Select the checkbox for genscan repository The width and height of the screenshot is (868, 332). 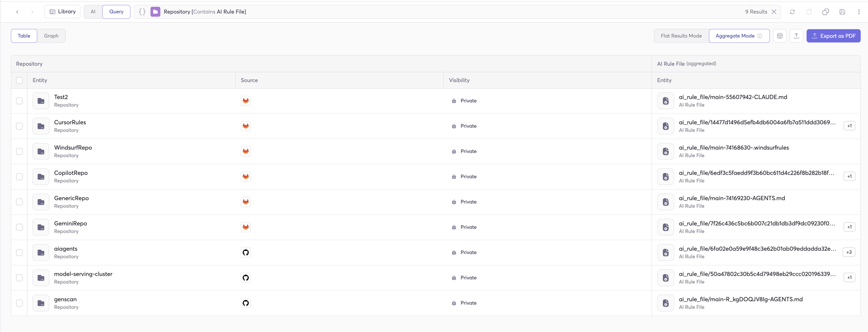click(x=19, y=303)
